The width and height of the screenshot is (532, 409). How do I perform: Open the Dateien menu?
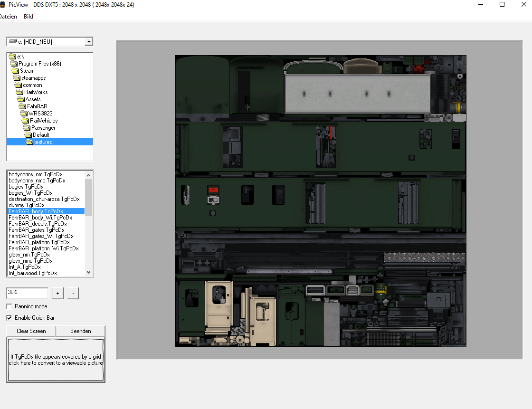pyautogui.click(x=8, y=17)
